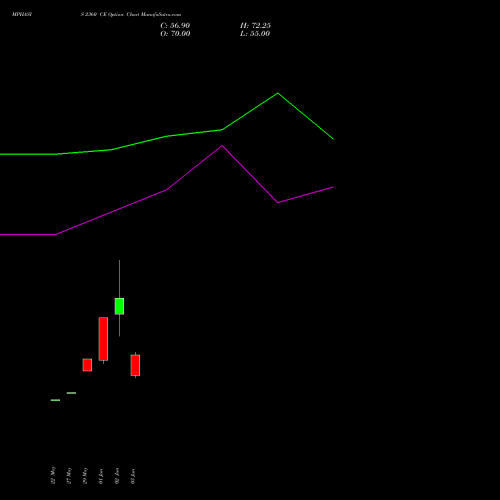The height and width of the screenshot is (500, 500).
Task: Click the small green dash candle at 22 May
Action: coord(55,400)
